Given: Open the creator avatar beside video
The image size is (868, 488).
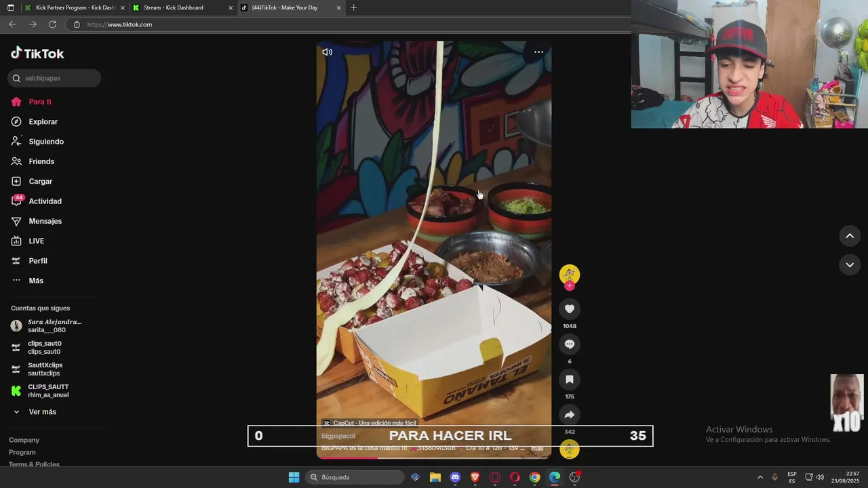Looking at the screenshot, I should click(x=570, y=274).
